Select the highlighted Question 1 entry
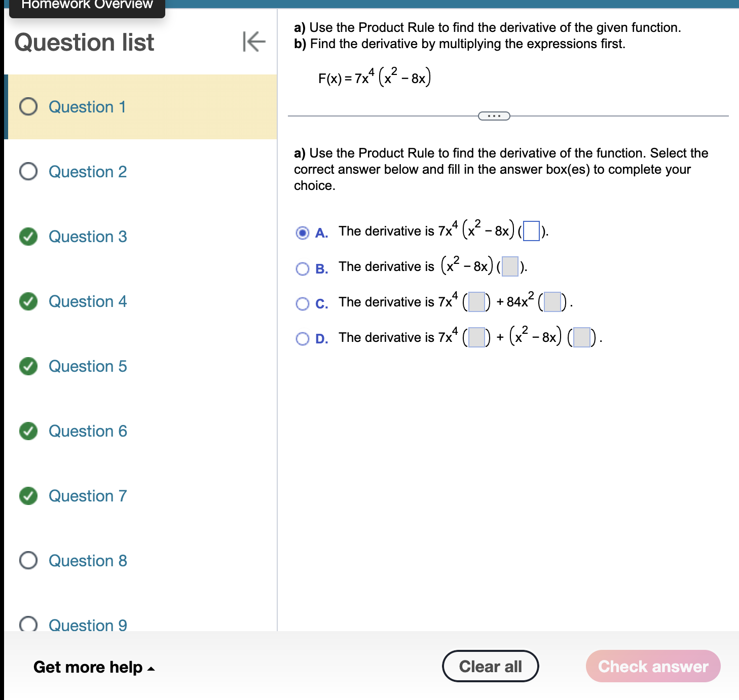Viewport: 739px width, 700px height. pyautogui.click(x=87, y=107)
